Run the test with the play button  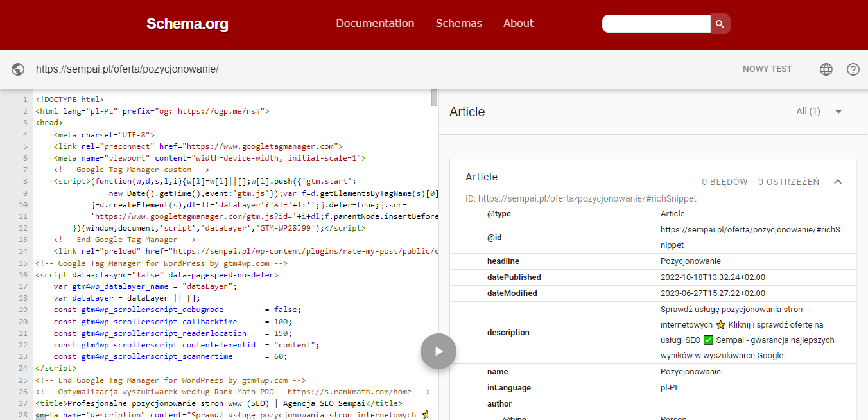tap(438, 351)
